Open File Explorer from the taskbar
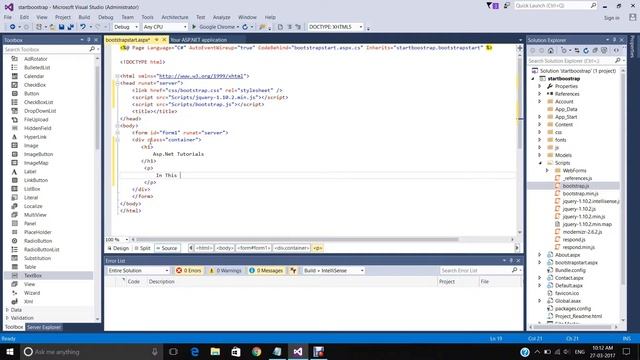The image size is (640, 360). point(215,351)
